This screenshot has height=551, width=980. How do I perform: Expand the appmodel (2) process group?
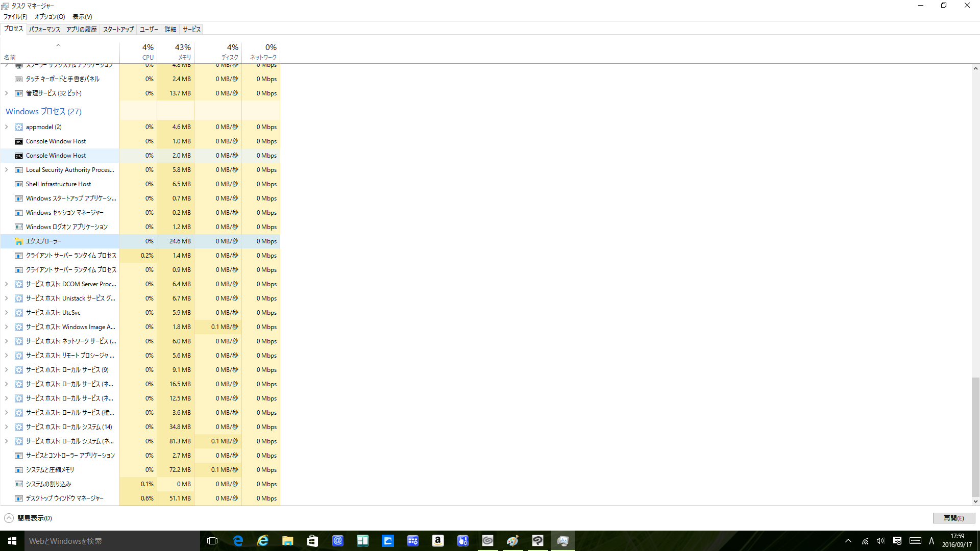(7, 127)
